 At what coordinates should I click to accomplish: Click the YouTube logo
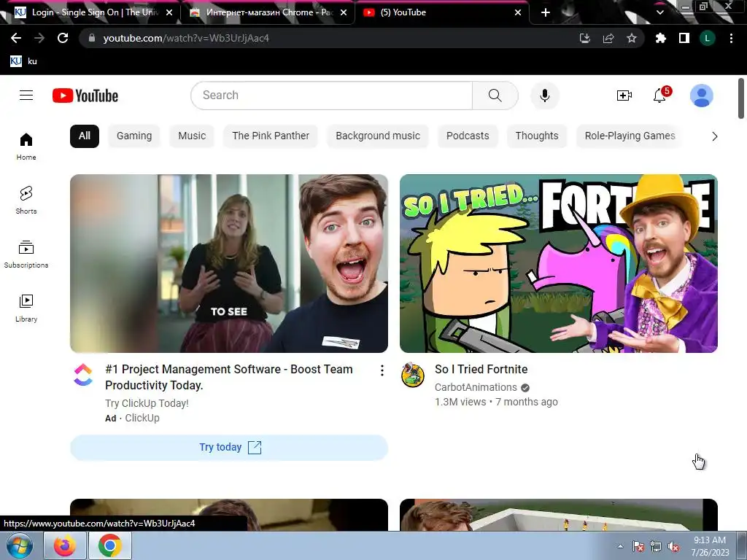click(x=85, y=96)
